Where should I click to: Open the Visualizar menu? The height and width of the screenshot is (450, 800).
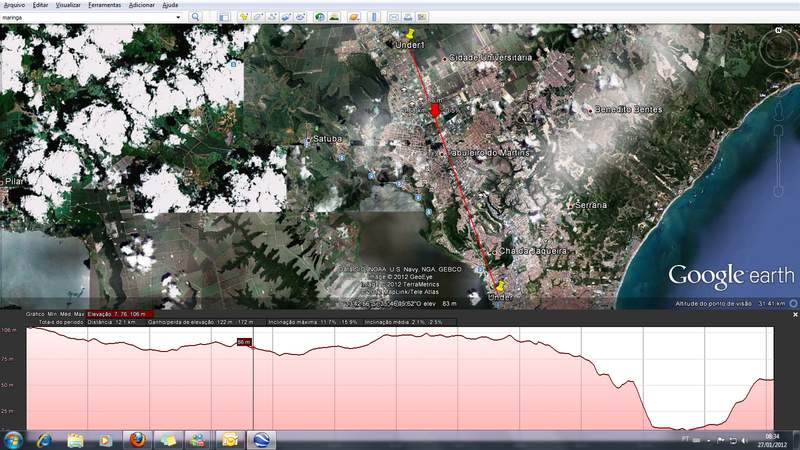point(68,5)
